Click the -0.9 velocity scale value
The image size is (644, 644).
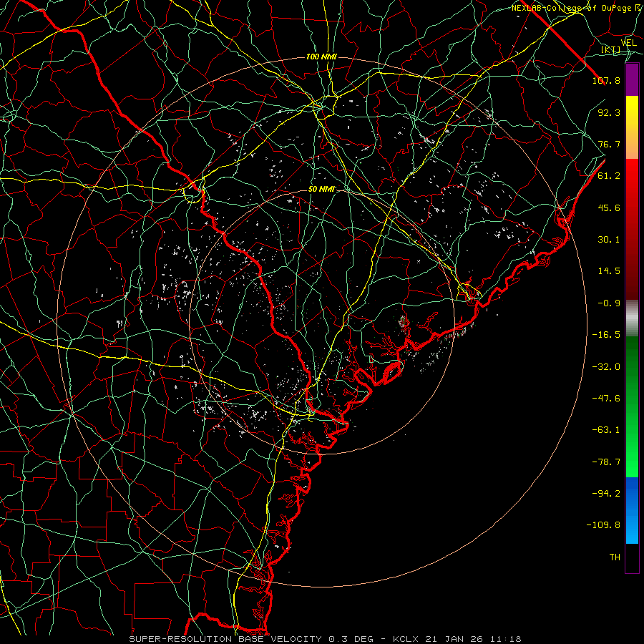pos(609,303)
